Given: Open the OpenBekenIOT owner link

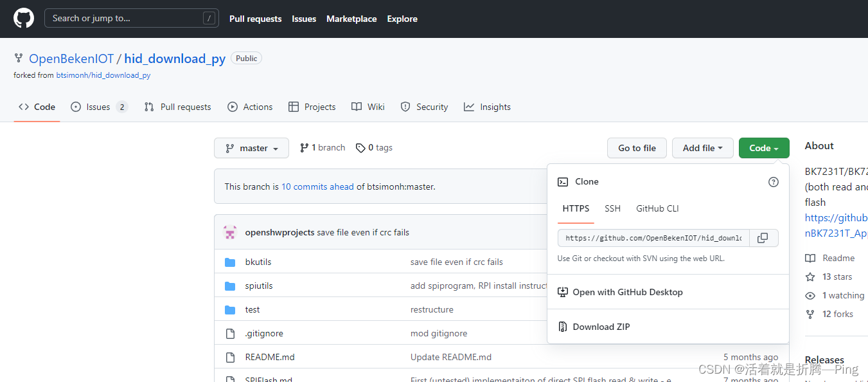Looking at the screenshot, I should tap(71, 59).
